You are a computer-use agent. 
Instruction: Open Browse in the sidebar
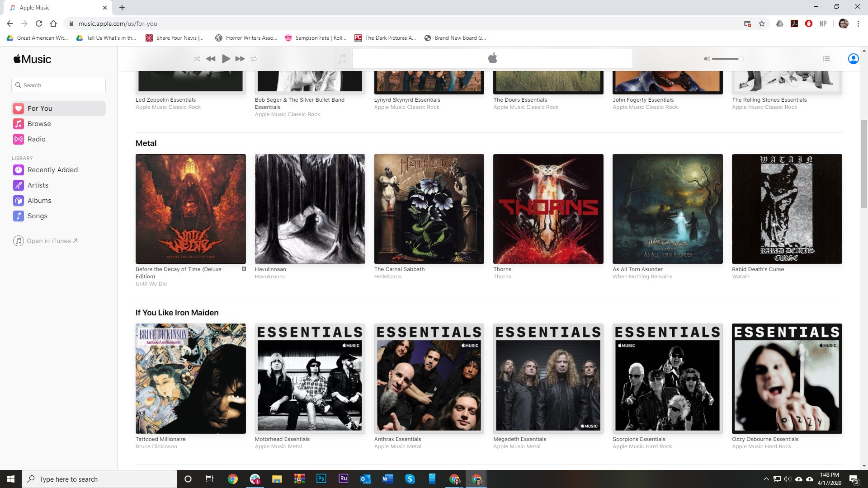(39, 124)
